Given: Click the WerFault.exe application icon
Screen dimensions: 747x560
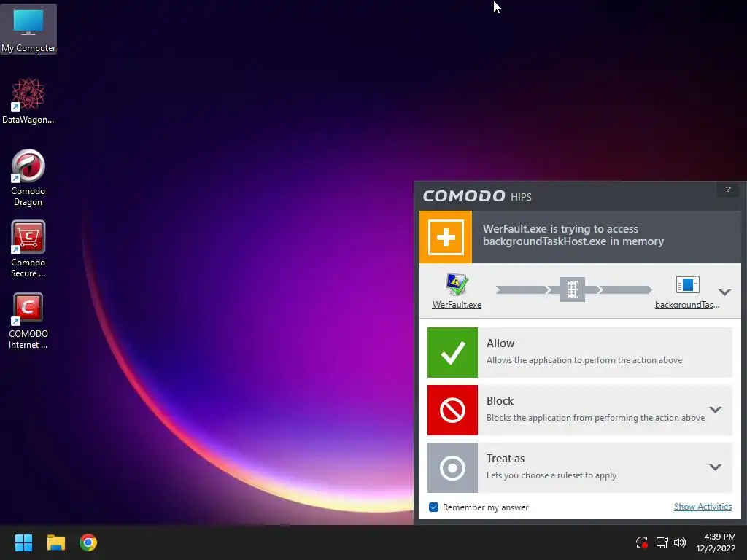Looking at the screenshot, I should point(457,284).
